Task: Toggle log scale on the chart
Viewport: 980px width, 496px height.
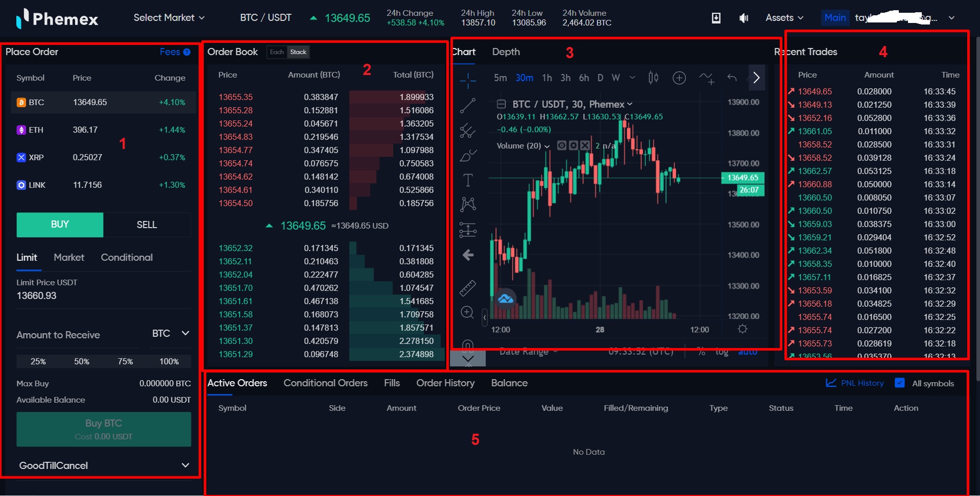Action: 722,352
